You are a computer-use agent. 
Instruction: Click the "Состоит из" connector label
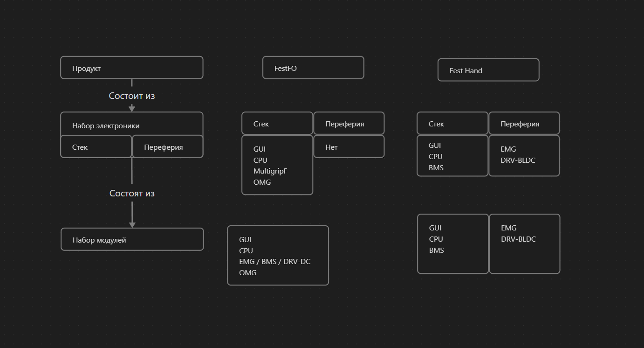(x=132, y=96)
